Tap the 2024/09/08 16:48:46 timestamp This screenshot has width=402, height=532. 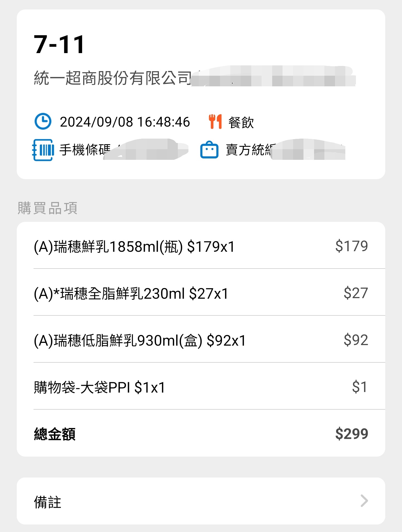(x=125, y=122)
